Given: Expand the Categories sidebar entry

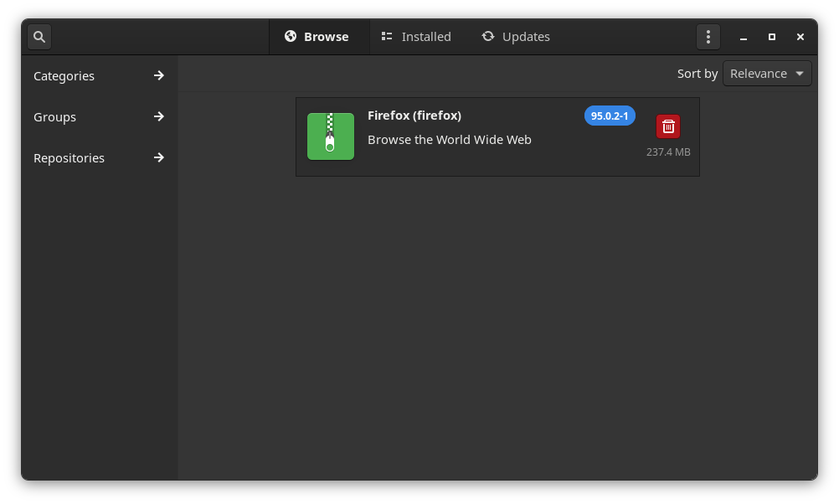Looking at the screenshot, I should point(64,76).
